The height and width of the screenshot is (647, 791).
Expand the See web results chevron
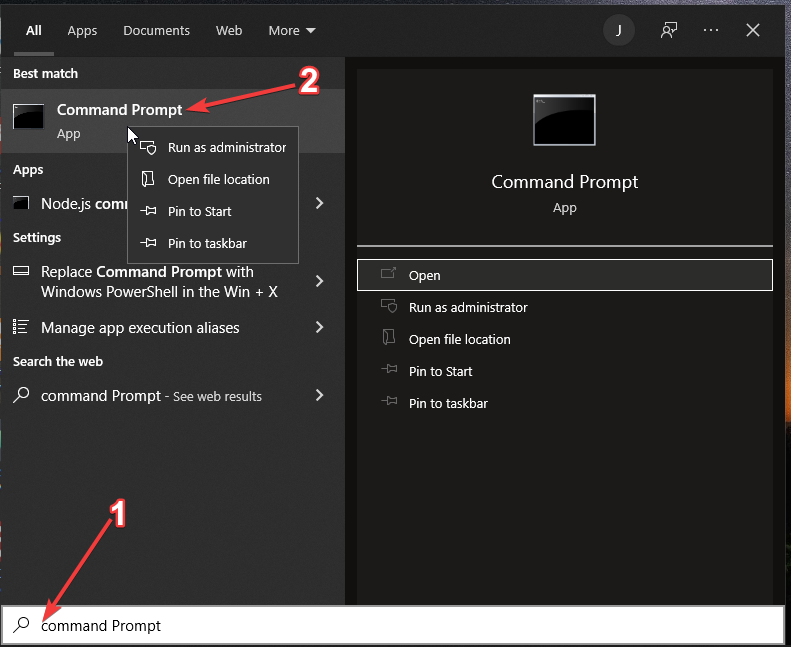coord(319,395)
